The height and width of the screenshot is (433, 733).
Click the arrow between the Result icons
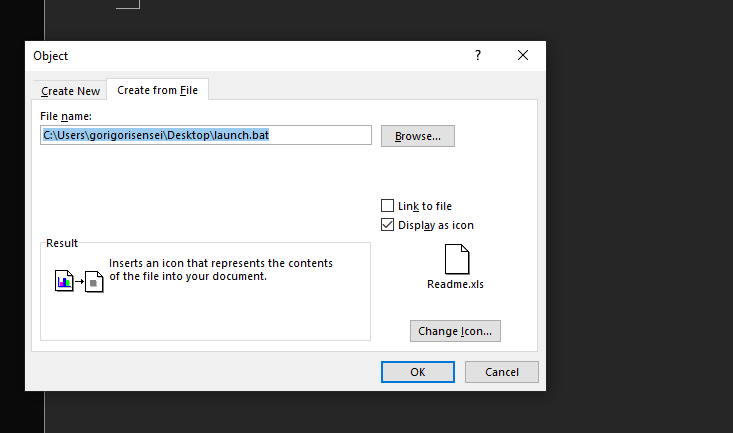[79, 281]
